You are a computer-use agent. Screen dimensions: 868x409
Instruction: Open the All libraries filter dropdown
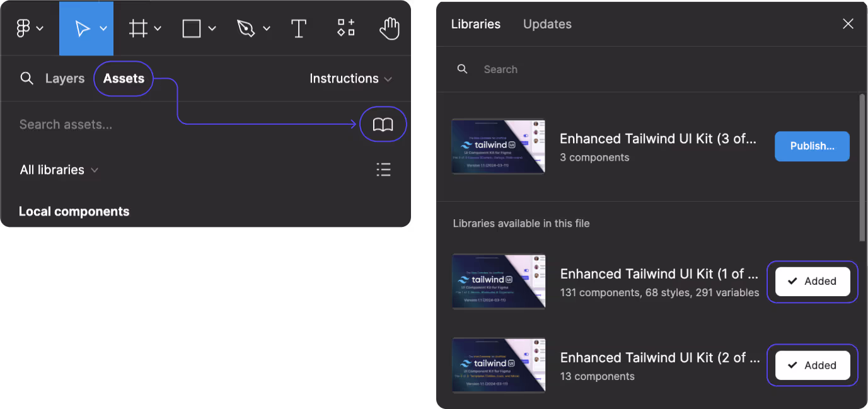coord(59,170)
